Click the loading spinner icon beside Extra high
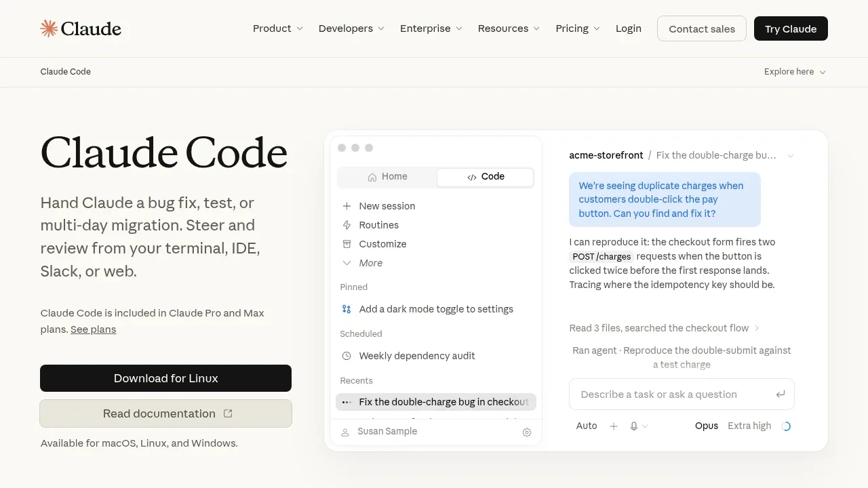 tap(786, 426)
